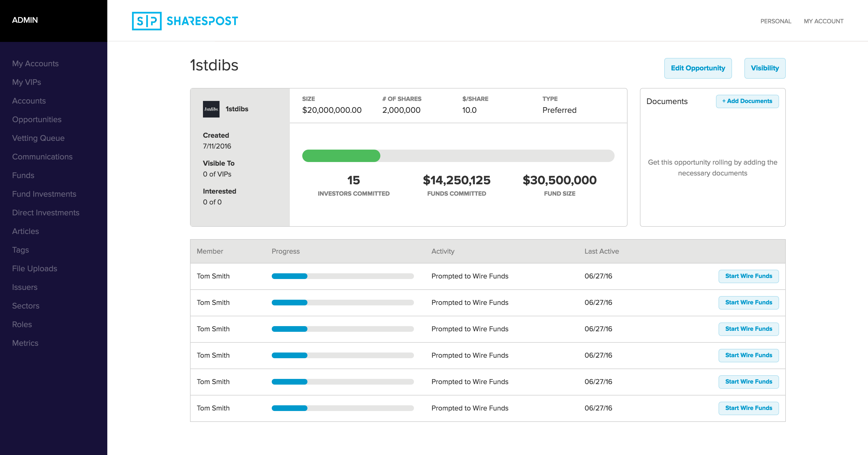This screenshot has width=868, height=455.
Task: Click the Progress column header
Action: 286,251
